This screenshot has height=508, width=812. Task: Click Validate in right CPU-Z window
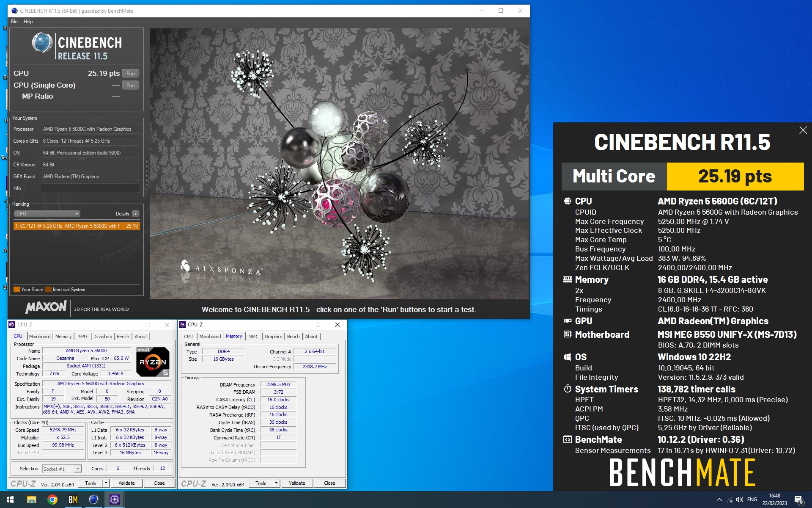tap(297, 483)
